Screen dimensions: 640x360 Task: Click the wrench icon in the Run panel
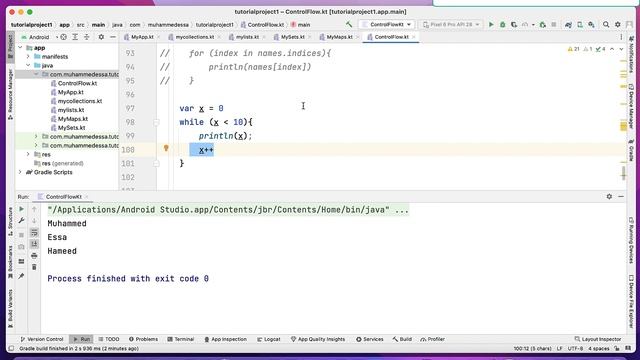[x=21, y=220]
